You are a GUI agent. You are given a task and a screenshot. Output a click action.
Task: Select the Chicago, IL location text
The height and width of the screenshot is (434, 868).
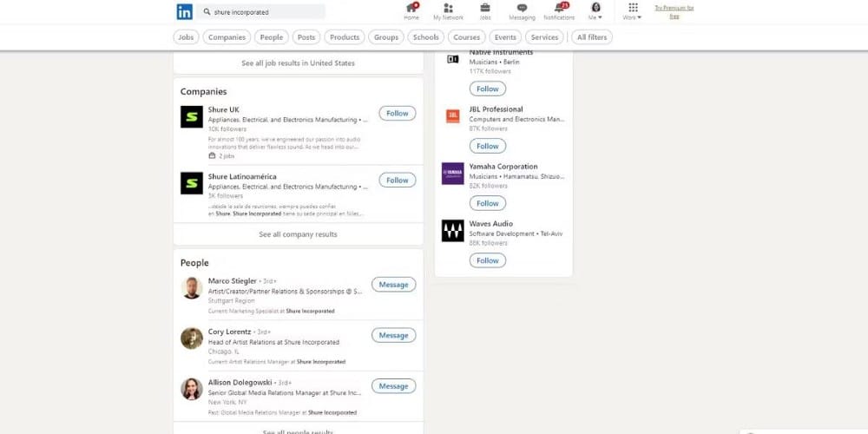(224, 352)
